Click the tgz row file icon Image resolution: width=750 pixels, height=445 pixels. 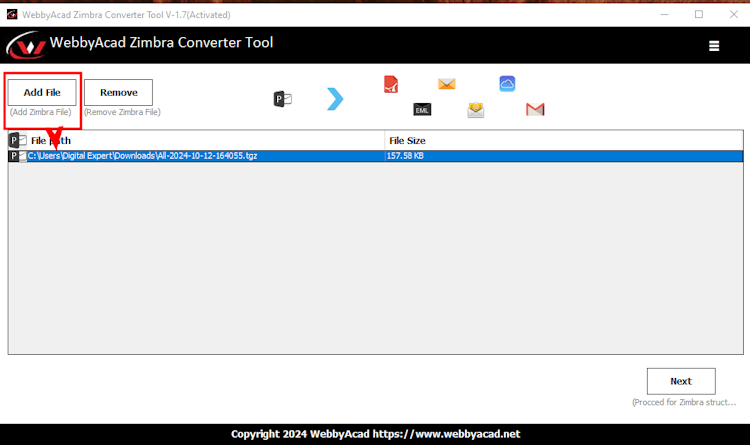[18, 156]
